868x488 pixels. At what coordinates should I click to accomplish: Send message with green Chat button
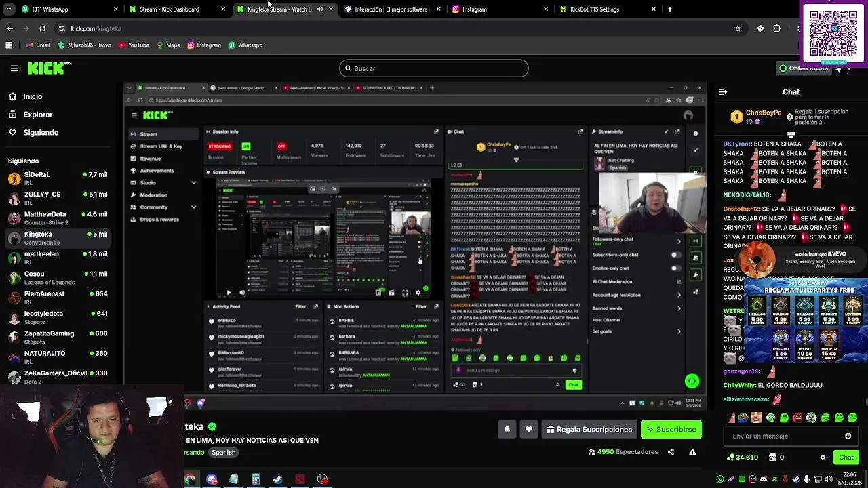click(x=846, y=457)
